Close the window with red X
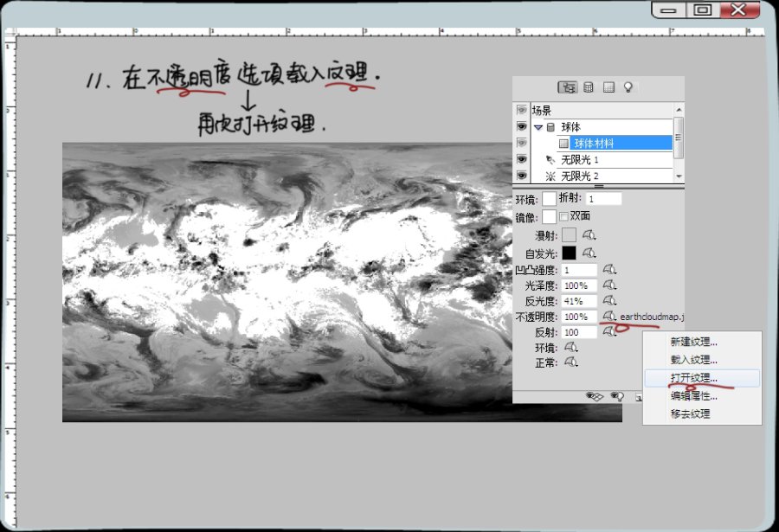Screen dimensions: 779x532 739,10
